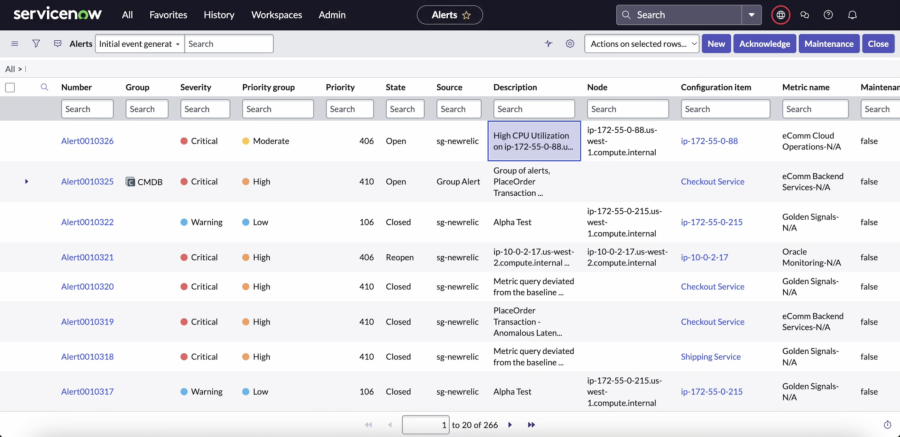Open the Alert0010326 link

click(x=87, y=141)
